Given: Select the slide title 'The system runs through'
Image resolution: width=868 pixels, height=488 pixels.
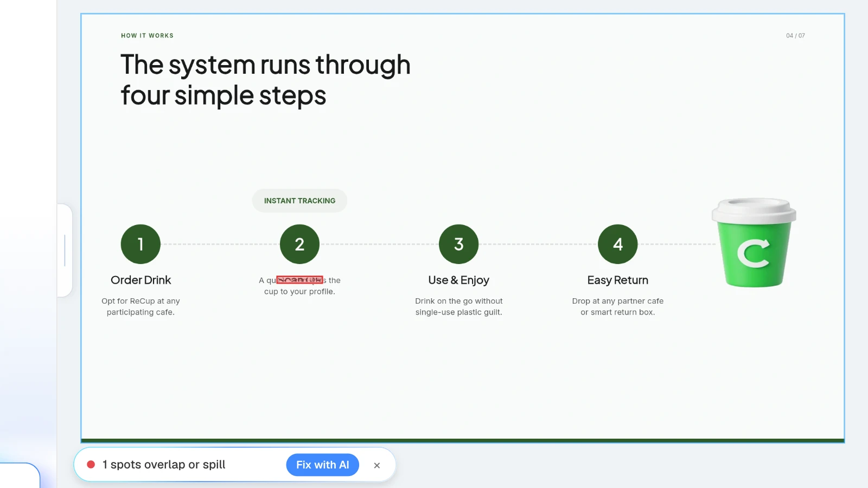Looking at the screenshot, I should [x=265, y=65].
